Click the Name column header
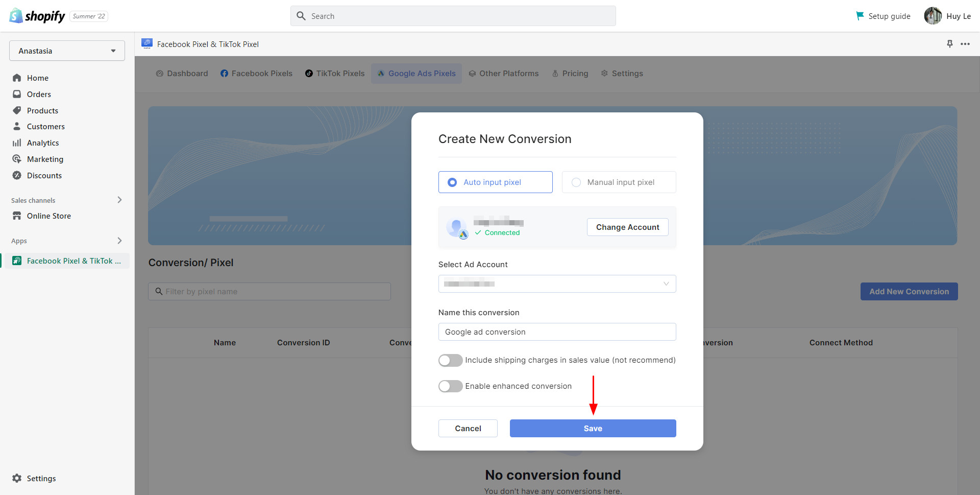Viewport: 980px width, 495px height. (225, 342)
